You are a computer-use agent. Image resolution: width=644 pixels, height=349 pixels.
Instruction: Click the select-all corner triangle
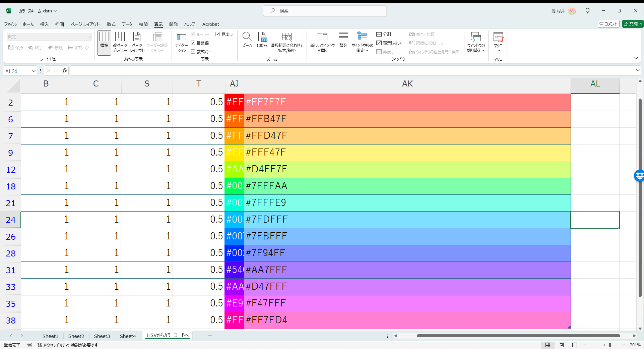(x=13, y=86)
